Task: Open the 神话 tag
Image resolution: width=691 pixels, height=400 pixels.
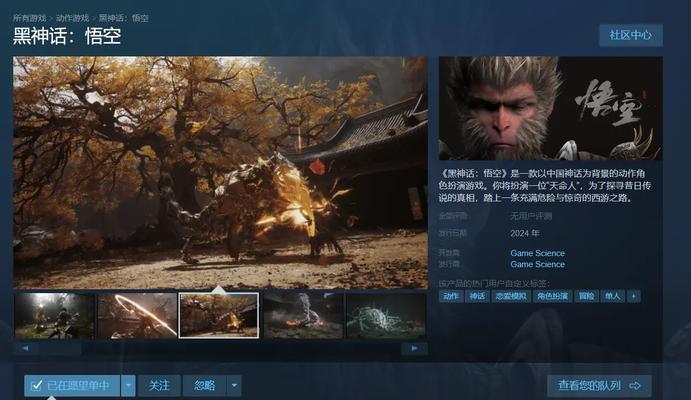Action: tap(477, 296)
